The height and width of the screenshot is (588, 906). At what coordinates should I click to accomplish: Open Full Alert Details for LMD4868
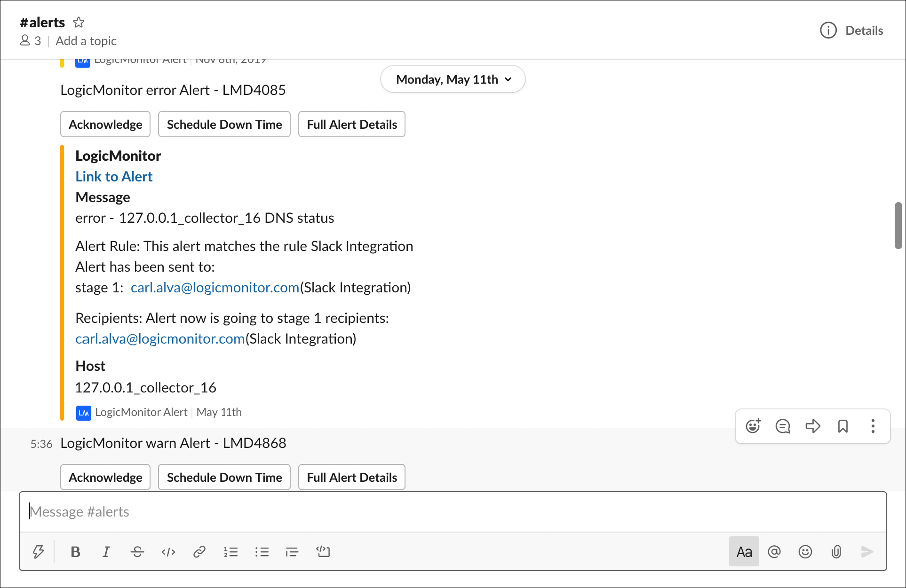point(352,477)
